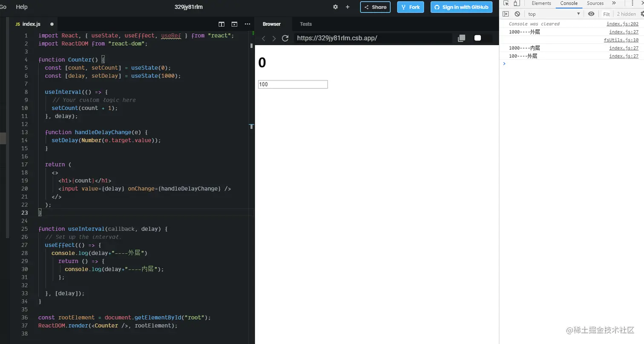This screenshot has width=644, height=344.
Task: Click the 1000----内层 console message
Action: coord(524,48)
